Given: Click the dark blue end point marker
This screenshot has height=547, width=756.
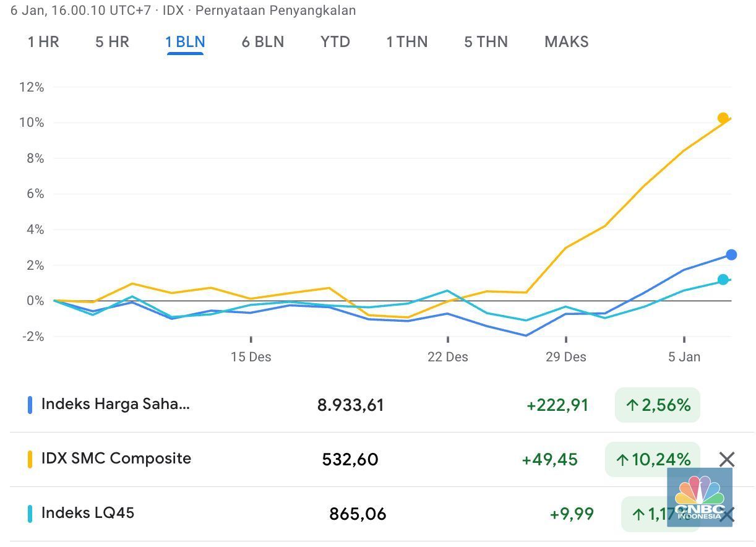Looking at the screenshot, I should pyautogui.click(x=731, y=255).
